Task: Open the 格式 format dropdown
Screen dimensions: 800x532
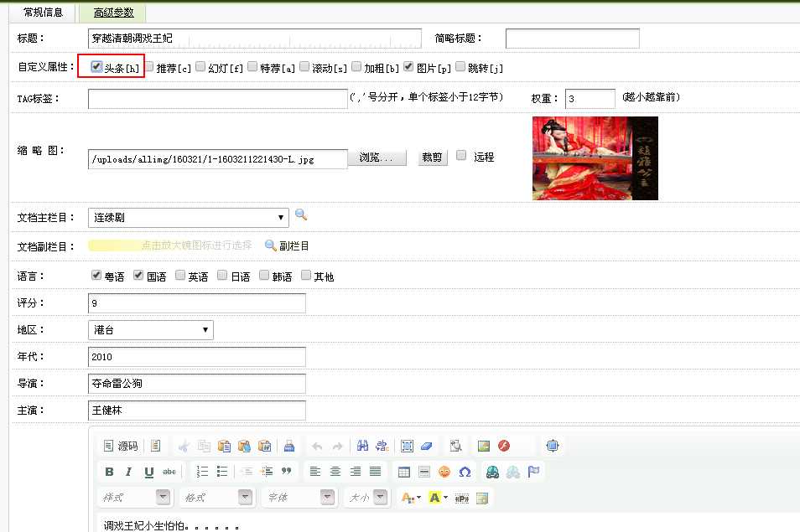Action: [217, 498]
